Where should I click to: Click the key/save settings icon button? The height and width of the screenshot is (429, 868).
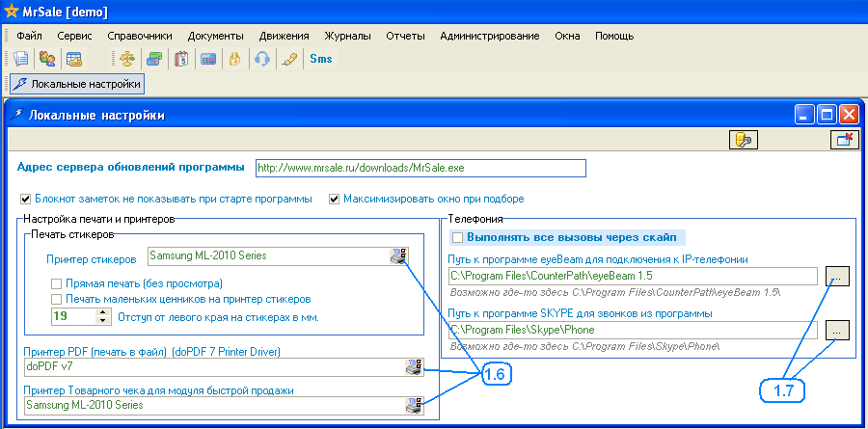point(743,141)
